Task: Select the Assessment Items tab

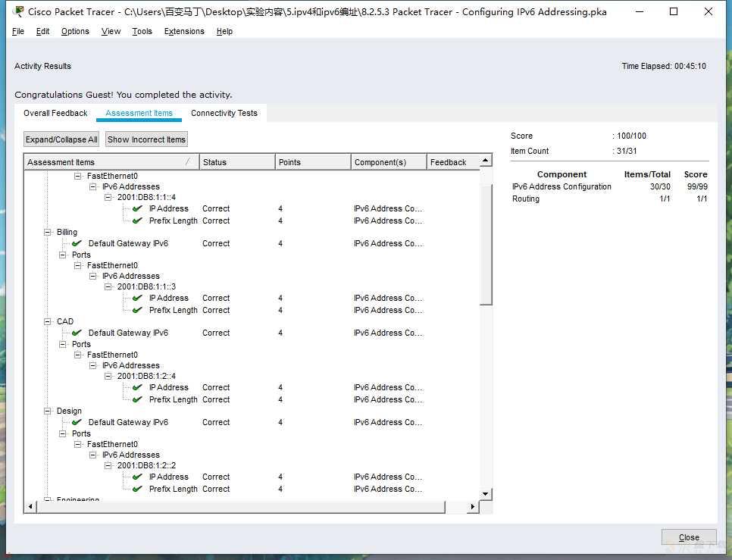Action: (x=139, y=113)
